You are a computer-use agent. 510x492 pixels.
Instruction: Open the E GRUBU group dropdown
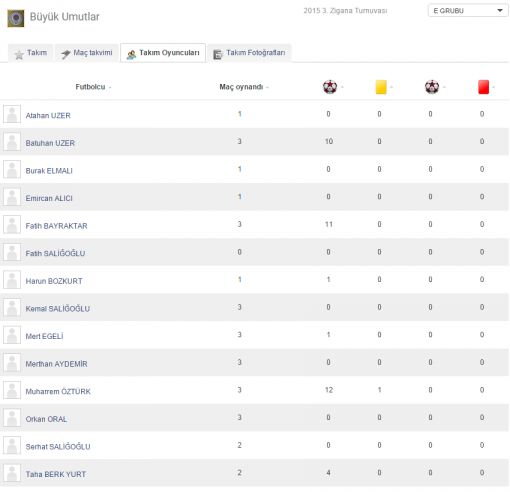pyautogui.click(x=468, y=11)
